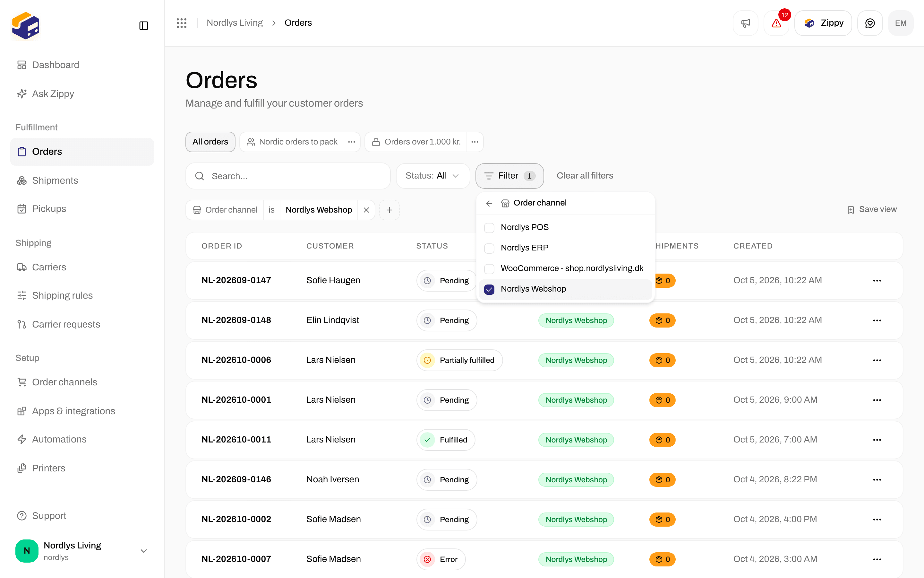View the 12 alert warnings

pos(776,23)
